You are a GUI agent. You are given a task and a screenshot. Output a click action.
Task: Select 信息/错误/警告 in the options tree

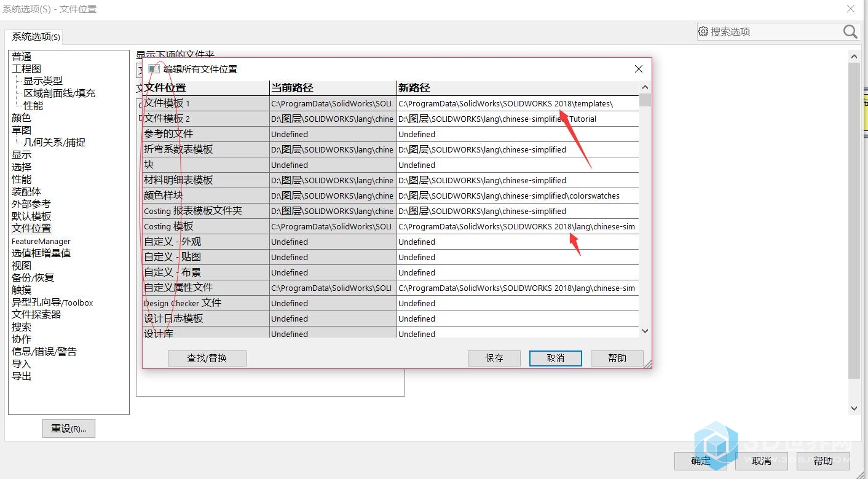[44, 352]
